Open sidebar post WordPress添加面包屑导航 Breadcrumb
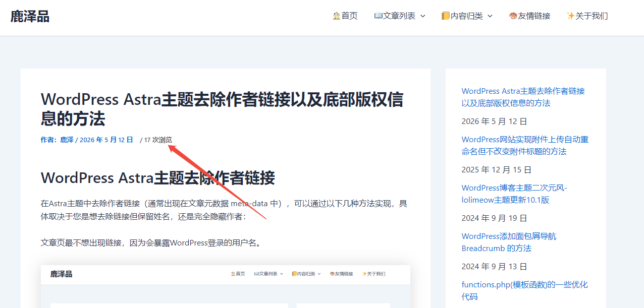Screen dimensions: 644x308 [509, 242]
